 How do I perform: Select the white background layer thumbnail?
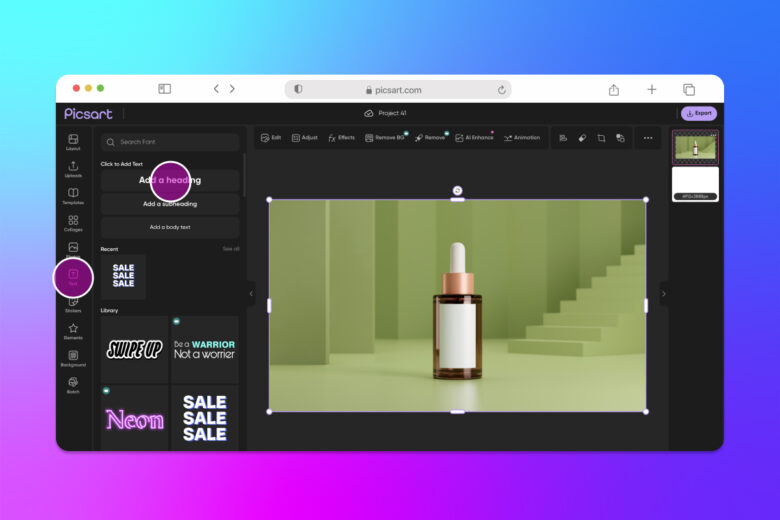click(695, 184)
